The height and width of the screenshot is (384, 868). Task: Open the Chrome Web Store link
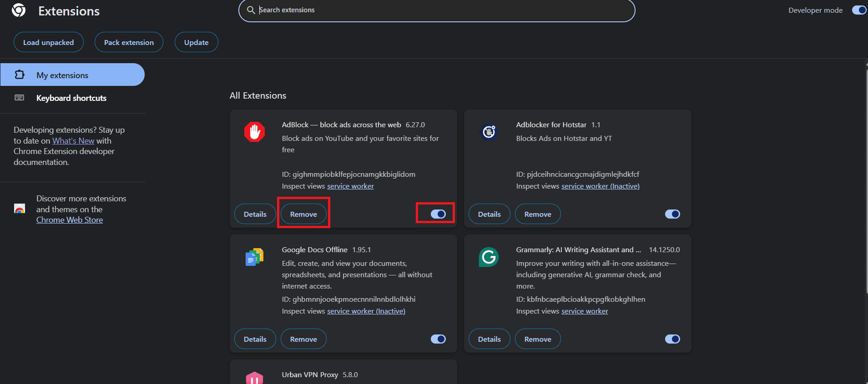click(x=70, y=220)
